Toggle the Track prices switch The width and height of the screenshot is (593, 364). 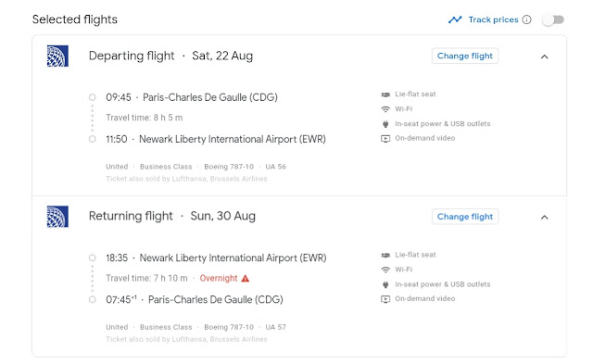(x=553, y=19)
